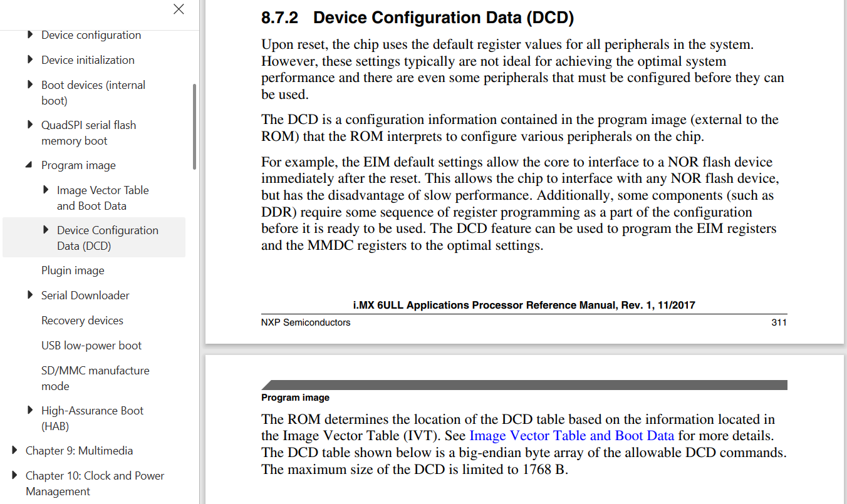Go to USB low-power boot bookmark
Image resolution: width=847 pixels, height=504 pixels.
pos(91,346)
